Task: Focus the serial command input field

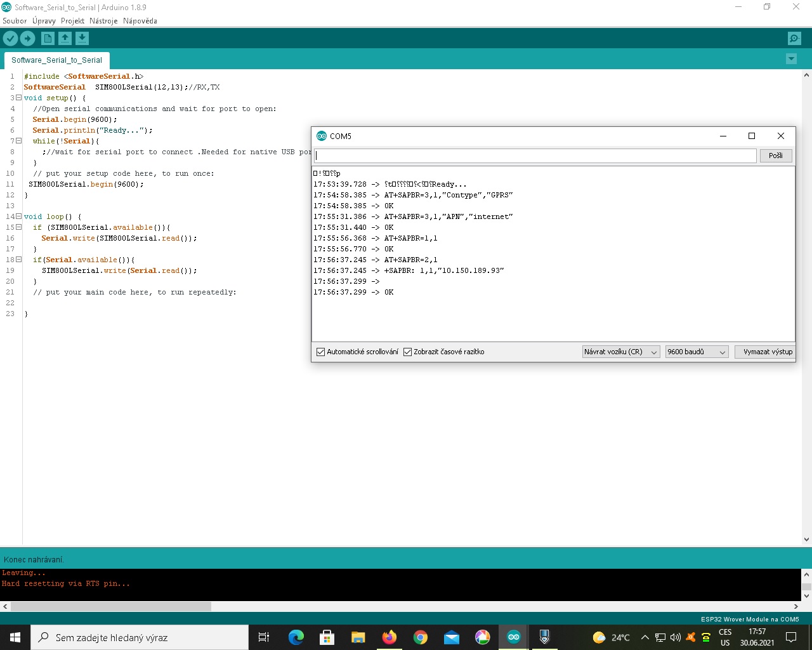Action: [535, 156]
